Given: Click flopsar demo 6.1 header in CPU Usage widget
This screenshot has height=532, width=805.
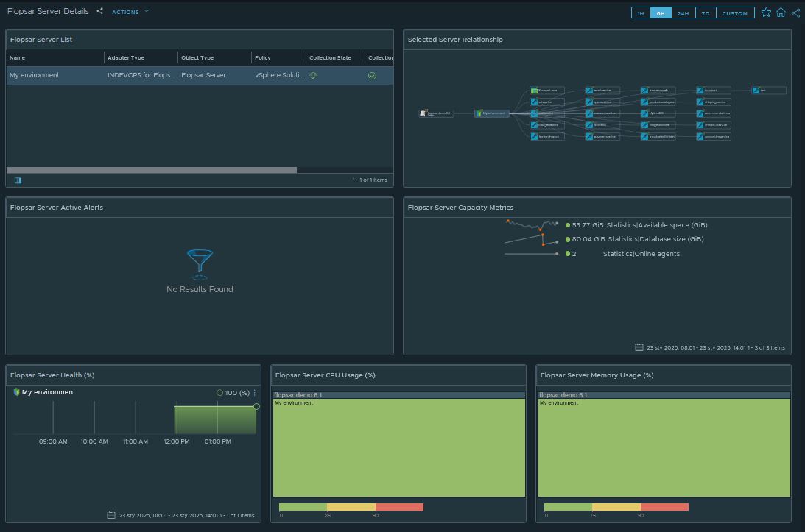Looking at the screenshot, I should 399,395.
